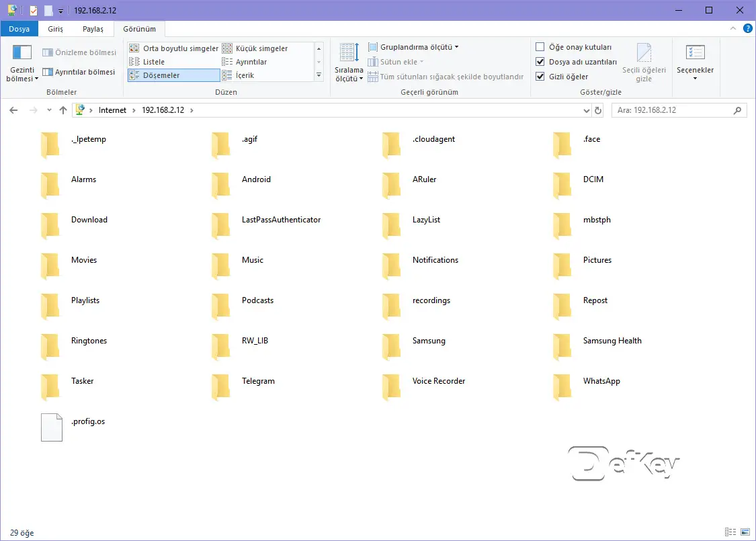Open Sıralama ölçütü sort menu
756x541 pixels.
(349, 63)
